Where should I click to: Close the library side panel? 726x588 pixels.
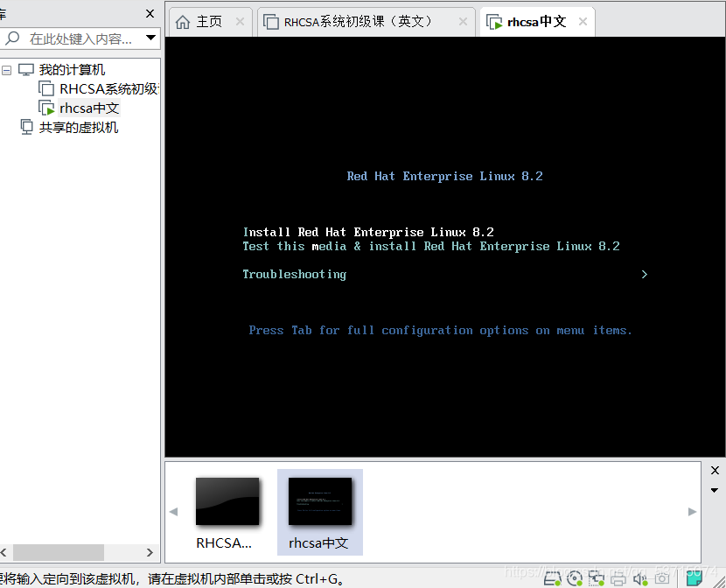coord(150,14)
